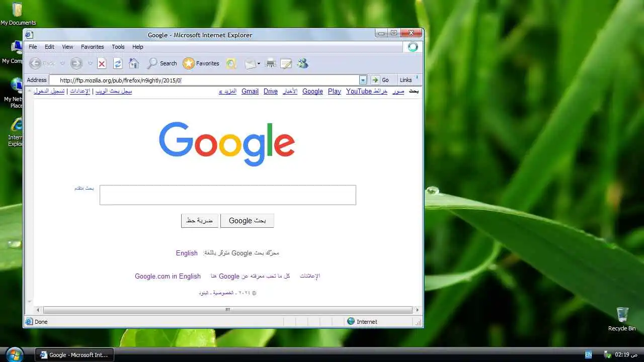Go to the Home page
The image size is (644, 362).
[x=133, y=63]
